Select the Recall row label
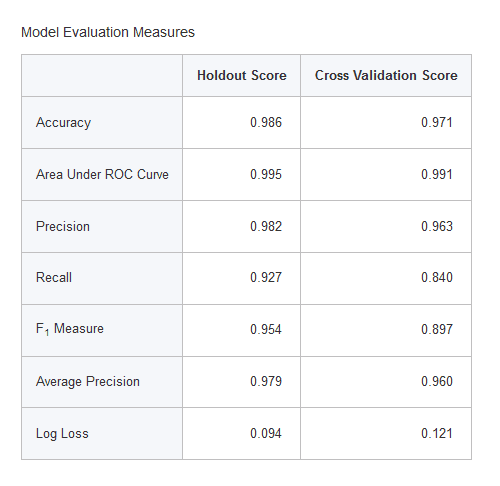 click(54, 277)
